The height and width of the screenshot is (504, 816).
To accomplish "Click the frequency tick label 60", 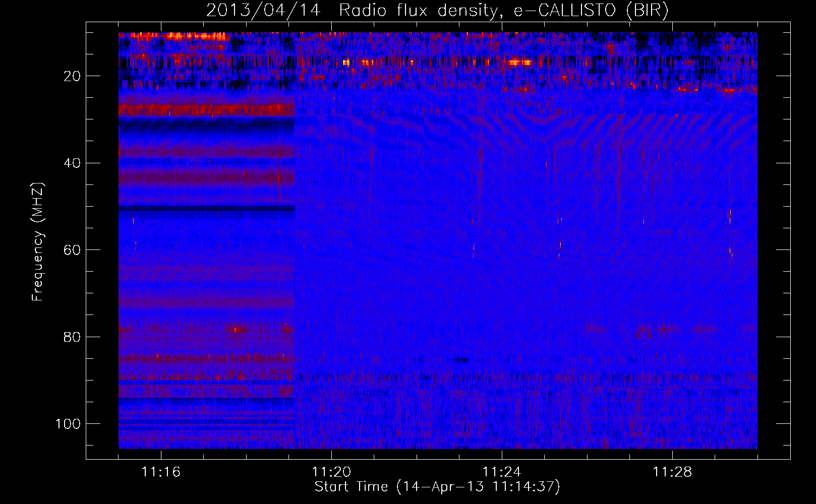I will (72, 250).
